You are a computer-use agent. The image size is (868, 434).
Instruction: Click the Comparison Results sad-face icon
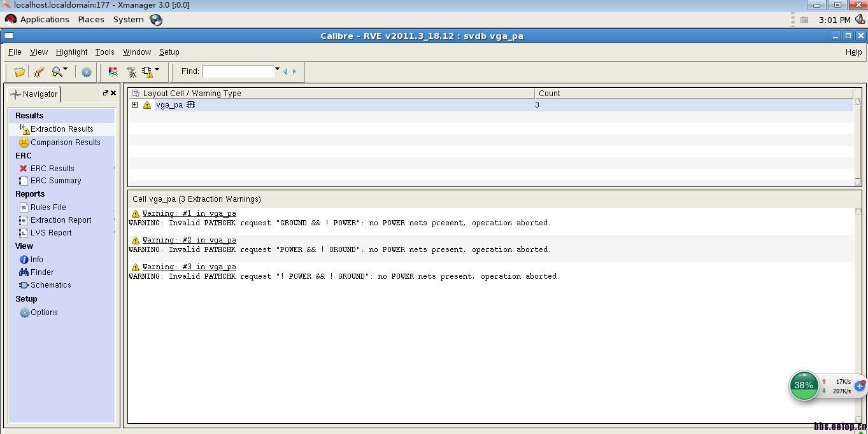click(x=24, y=143)
